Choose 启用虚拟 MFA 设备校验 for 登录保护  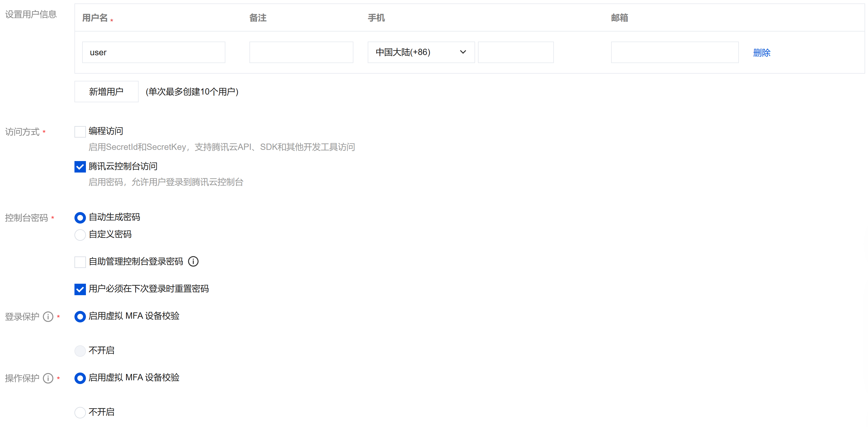click(80, 316)
